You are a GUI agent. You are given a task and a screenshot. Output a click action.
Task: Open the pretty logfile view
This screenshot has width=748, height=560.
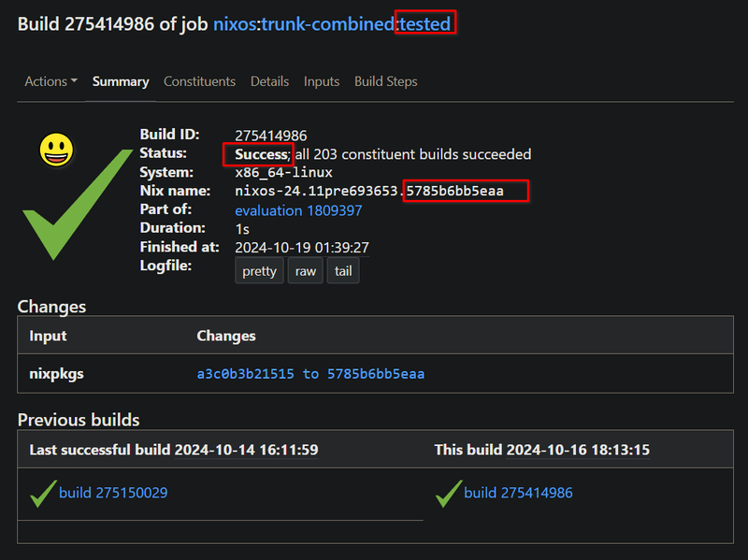click(260, 271)
